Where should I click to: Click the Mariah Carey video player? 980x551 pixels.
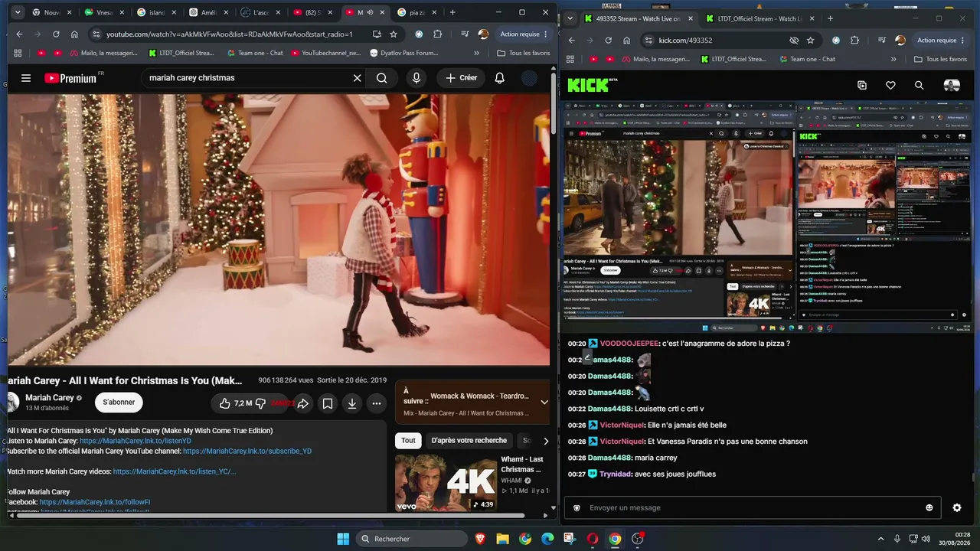click(x=279, y=230)
